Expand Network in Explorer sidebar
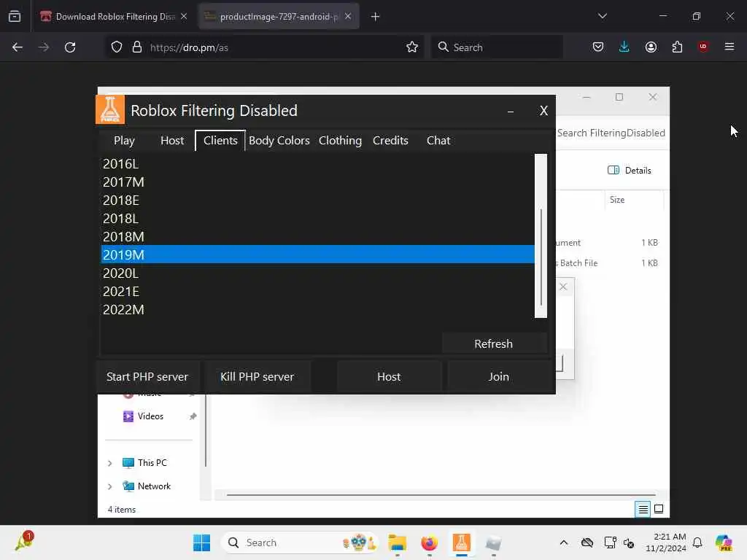Viewport: 747px width, 560px height. tap(109, 486)
